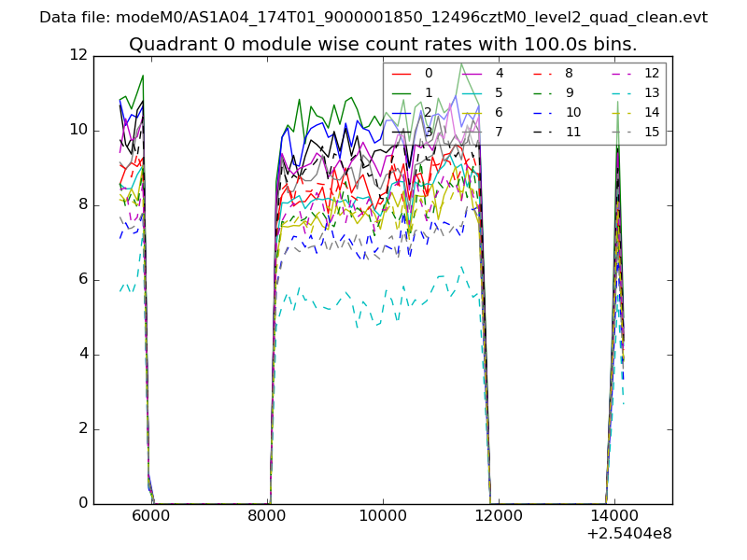Image resolution: width=747 pixels, height=560 pixels.
Task: Toggle the dashed magenta module 12 entry
Action: (x=621, y=73)
